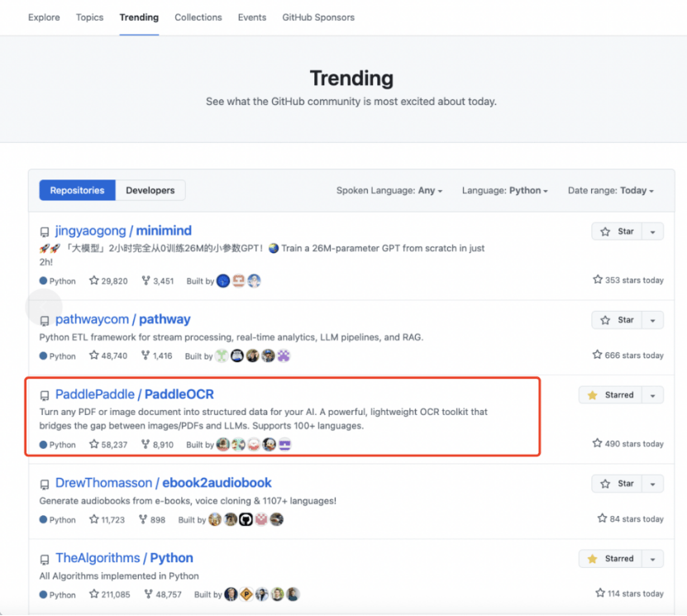687x616 pixels.
Task: Open the DrewThomasson / ebook2audiobook repository link
Action: click(164, 482)
